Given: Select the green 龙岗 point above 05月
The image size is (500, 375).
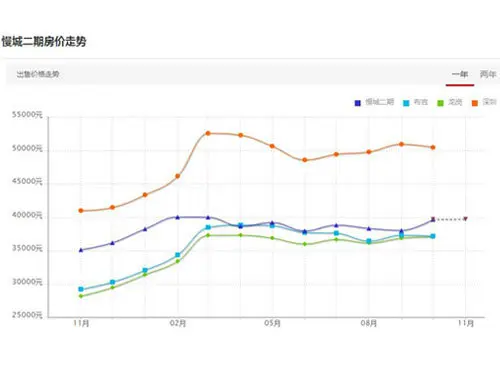Looking at the screenshot, I should point(272,238).
